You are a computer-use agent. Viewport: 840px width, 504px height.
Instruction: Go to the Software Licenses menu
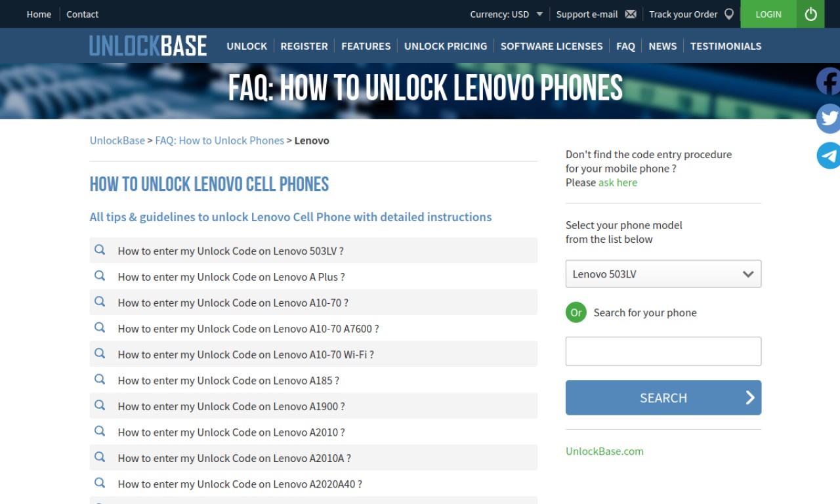551,46
